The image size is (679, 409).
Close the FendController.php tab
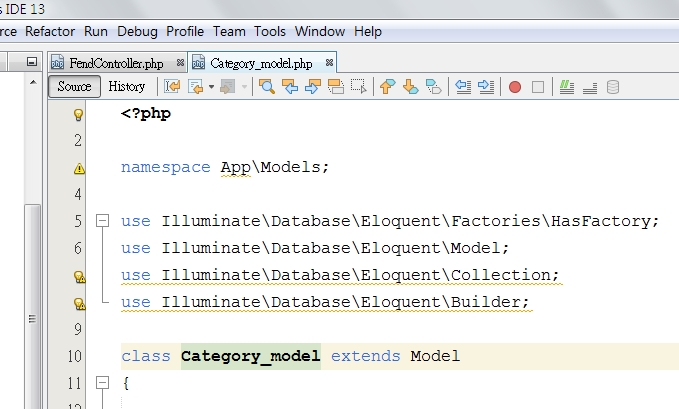pos(181,63)
